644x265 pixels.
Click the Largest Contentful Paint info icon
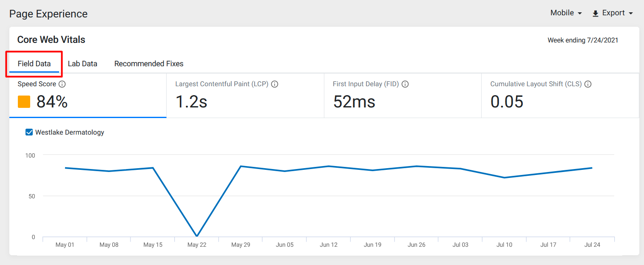[x=275, y=84]
